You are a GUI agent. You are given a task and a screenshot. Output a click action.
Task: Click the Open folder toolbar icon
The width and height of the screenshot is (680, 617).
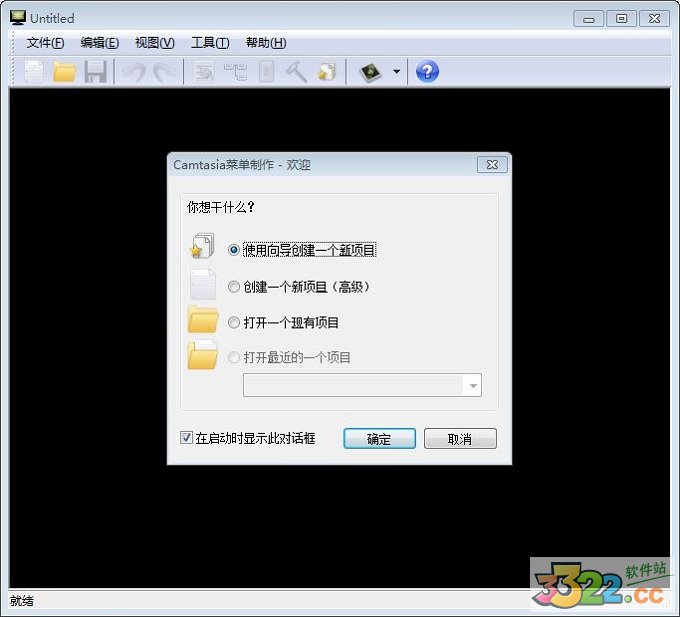coord(64,72)
